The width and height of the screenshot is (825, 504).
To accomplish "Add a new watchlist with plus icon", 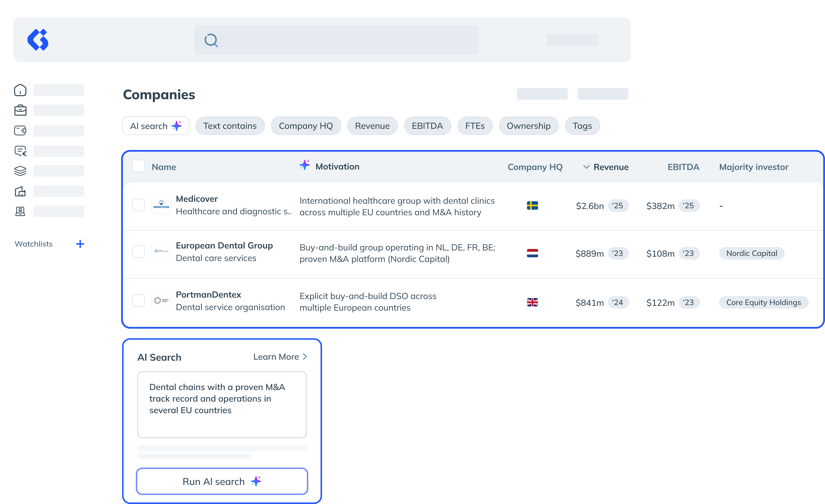I will coord(80,244).
